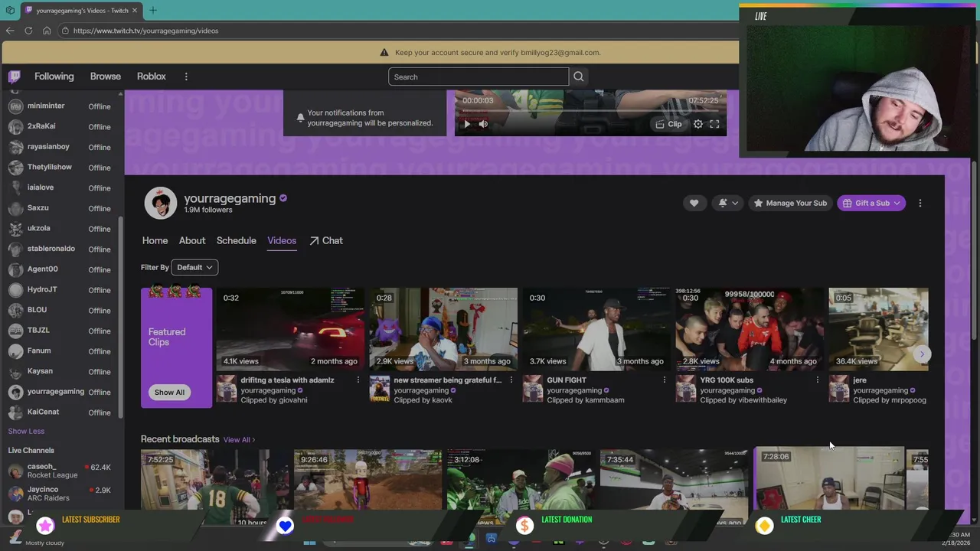Screen dimensions: 980x551
Task: Enter fullscreen on the mini player
Action: pyautogui.click(x=714, y=124)
